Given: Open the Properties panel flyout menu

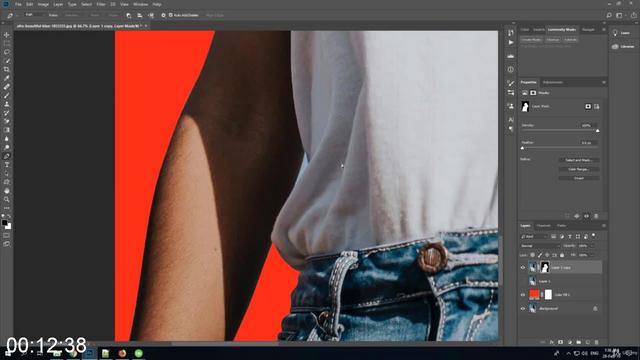Looking at the screenshot, I should (604, 82).
